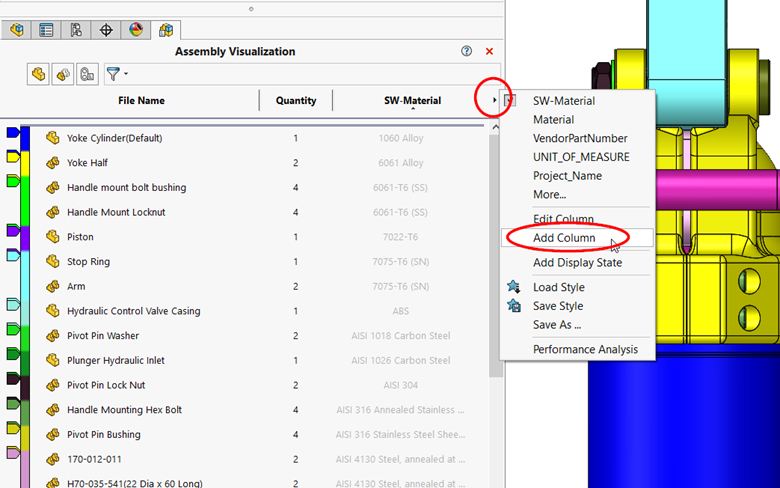Image resolution: width=780 pixels, height=488 pixels.
Task: Choose Material in the column menu
Action: pos(553,120)
